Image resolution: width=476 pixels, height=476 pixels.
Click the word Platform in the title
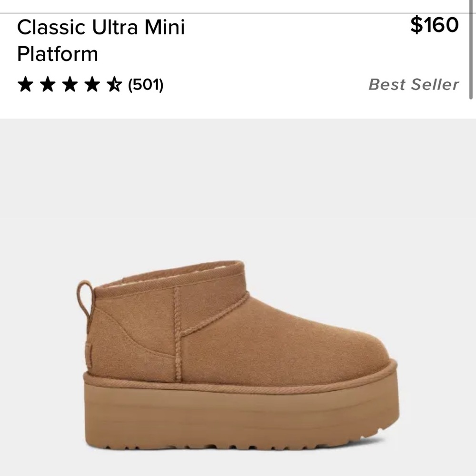coord(57,54)
